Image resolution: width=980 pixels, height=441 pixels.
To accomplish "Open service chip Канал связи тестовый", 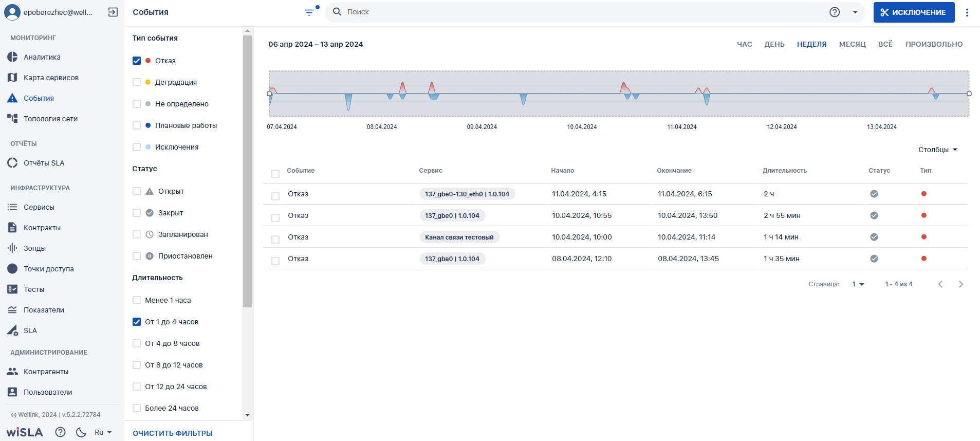I will coord(459,237).
